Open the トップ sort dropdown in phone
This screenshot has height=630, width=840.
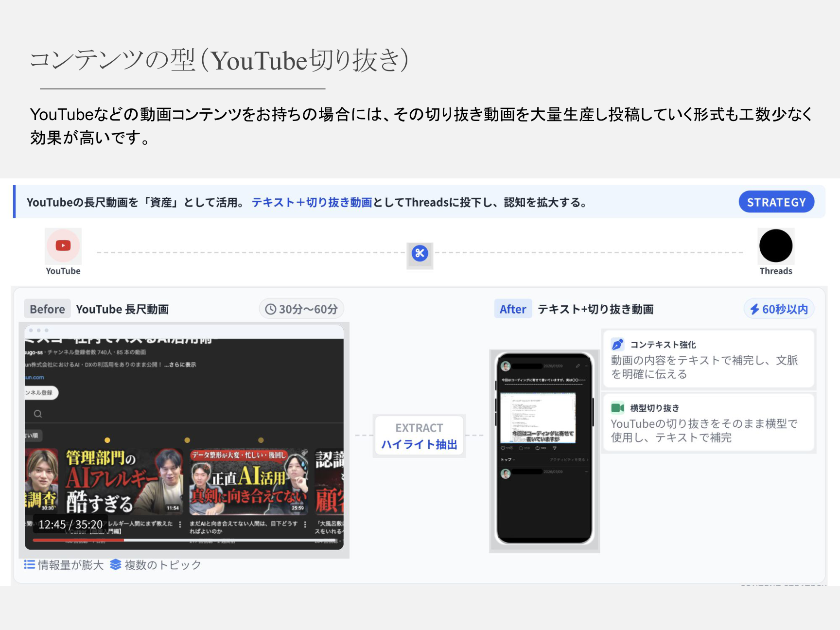coord(508,460)
